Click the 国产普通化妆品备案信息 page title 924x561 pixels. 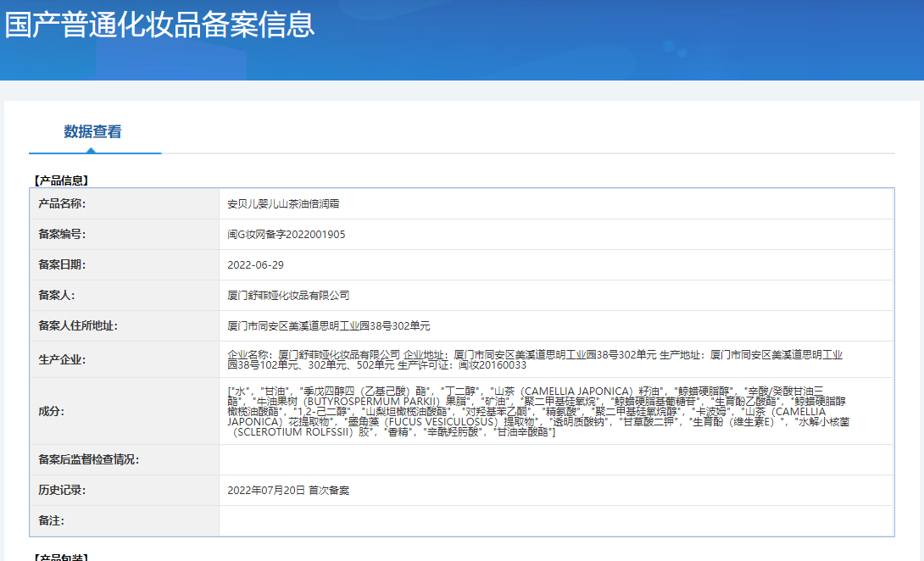click(160, 24)
